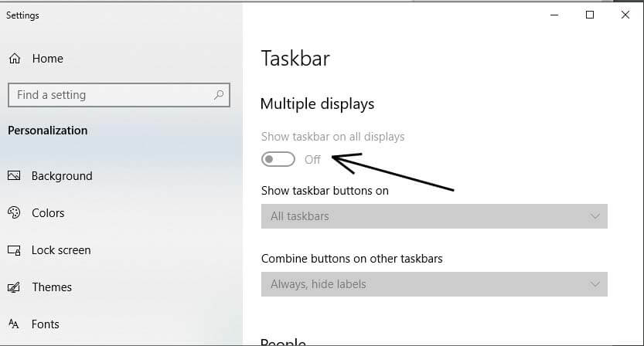
Task: Click the Taskbar page heading
Action: pos(295,58)
